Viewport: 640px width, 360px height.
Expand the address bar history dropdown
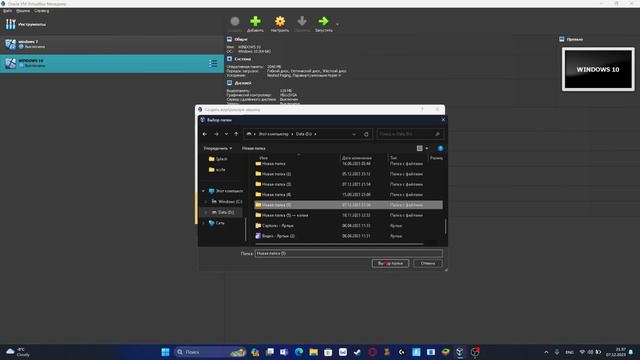[354, 134]
